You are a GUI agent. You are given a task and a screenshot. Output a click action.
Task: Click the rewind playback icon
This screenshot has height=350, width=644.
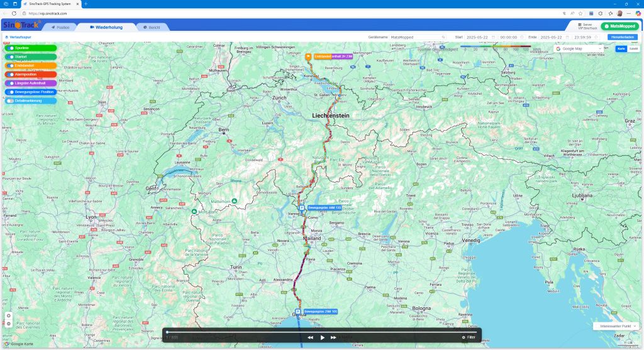310,337
